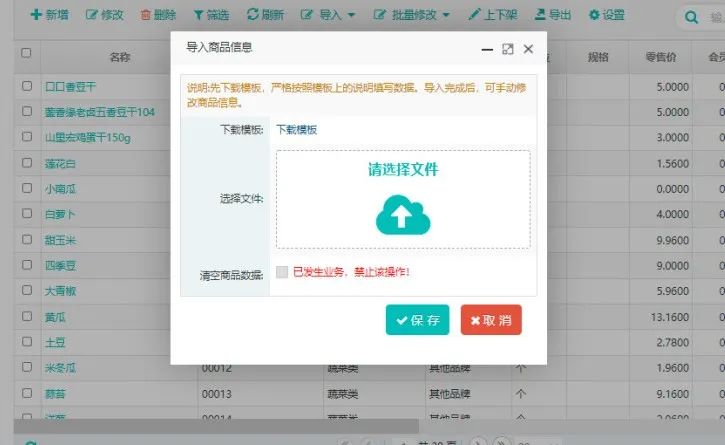Click the 修改 edit toolbar button

click(x=105, y=15)
